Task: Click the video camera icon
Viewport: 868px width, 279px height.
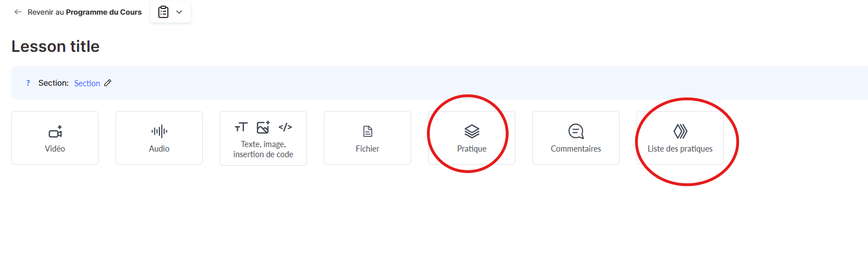Action: click(x=55, y=132)
